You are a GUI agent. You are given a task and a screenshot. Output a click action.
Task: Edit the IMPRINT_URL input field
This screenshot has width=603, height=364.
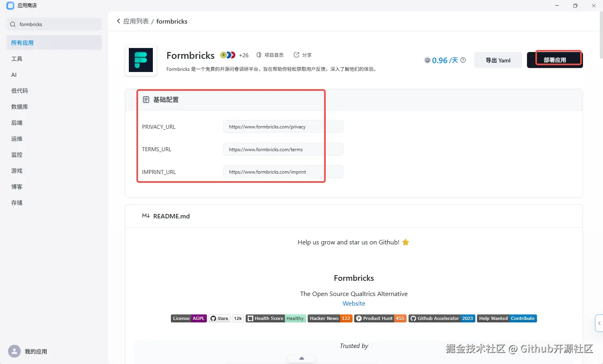pyautogui.click(x=283, y=172)
